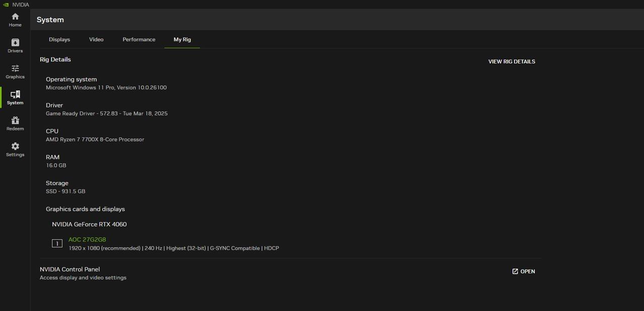
Task: Switch to the Performance tab
Action: (x=139, y=39)
